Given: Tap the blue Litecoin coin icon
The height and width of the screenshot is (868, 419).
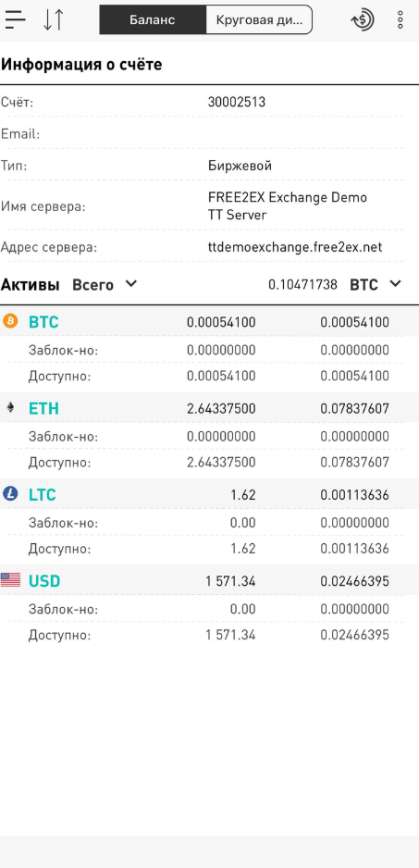Looking at the screenshot, I should tap(10, 494).
